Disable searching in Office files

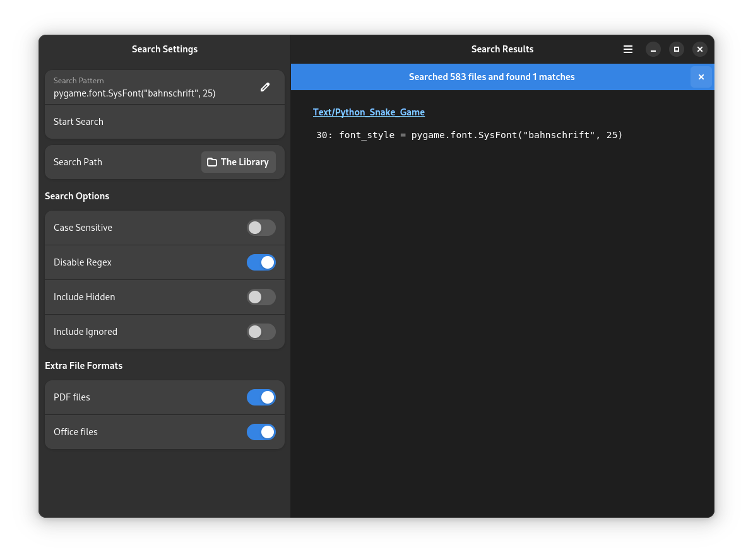coord(261,432)
